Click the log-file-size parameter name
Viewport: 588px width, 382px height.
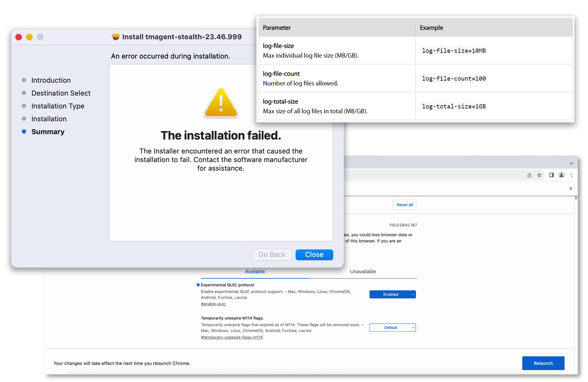[278, 46]
